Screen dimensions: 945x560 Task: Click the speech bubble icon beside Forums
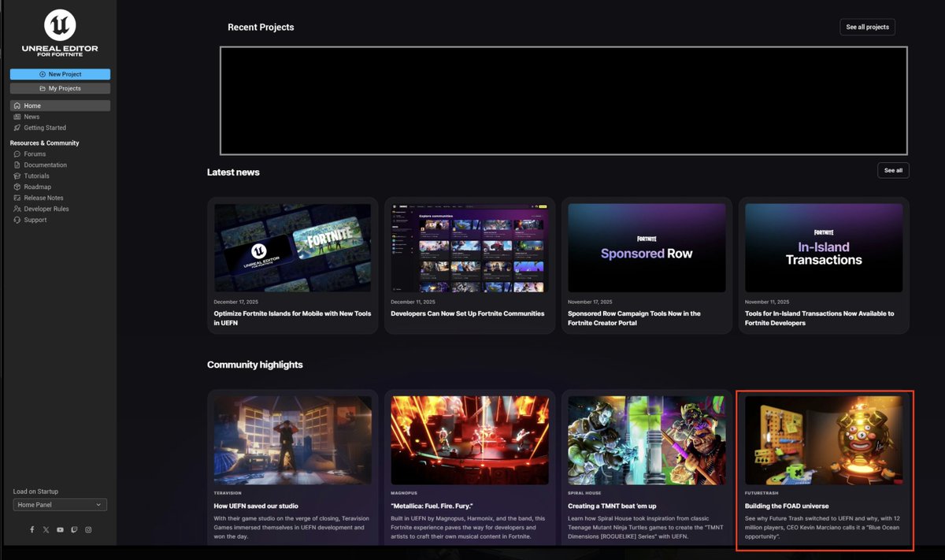click(x=17, y=154)
